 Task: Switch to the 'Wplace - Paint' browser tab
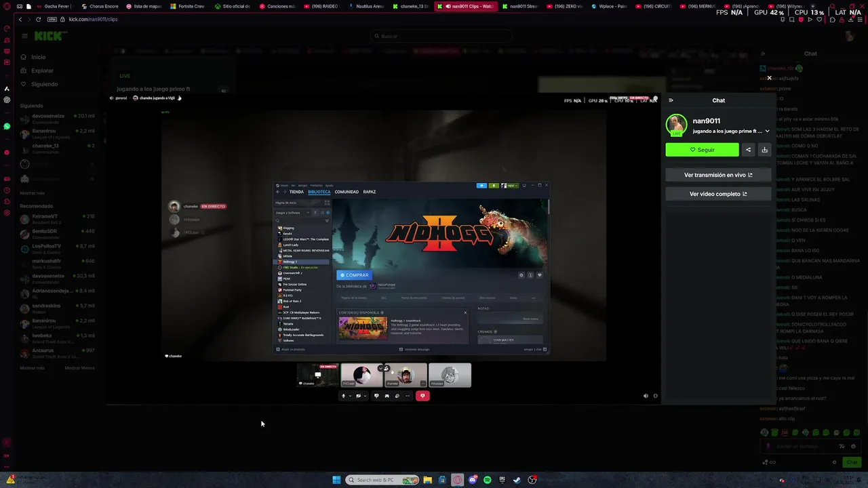click(610, 6)
